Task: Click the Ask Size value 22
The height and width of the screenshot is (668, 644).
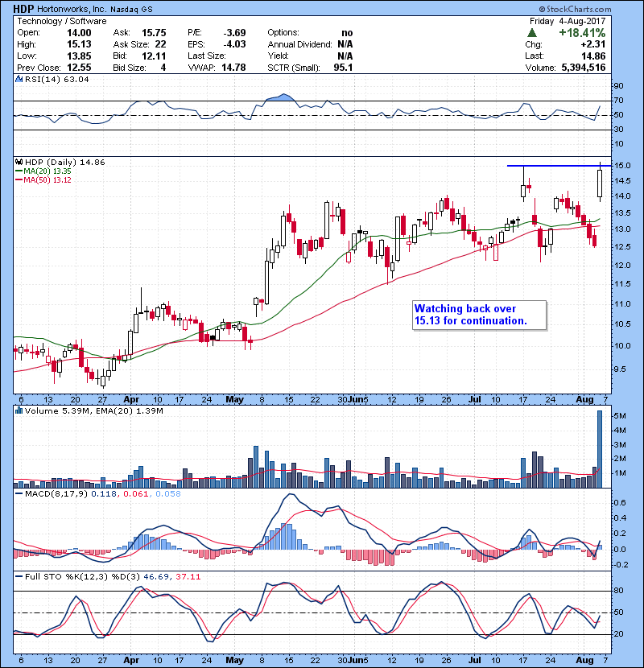Action: (x=161, y=44)
